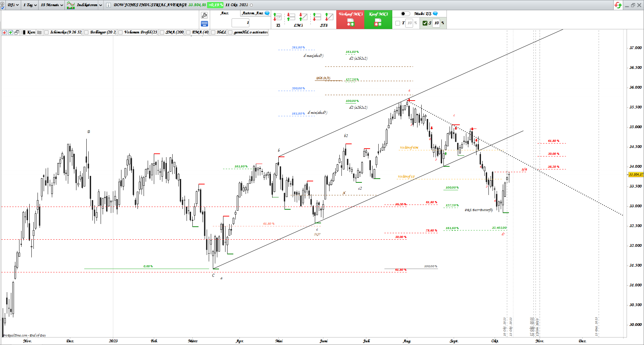Toggle the H&L indicator checkbox

click(x=213, y=32)
